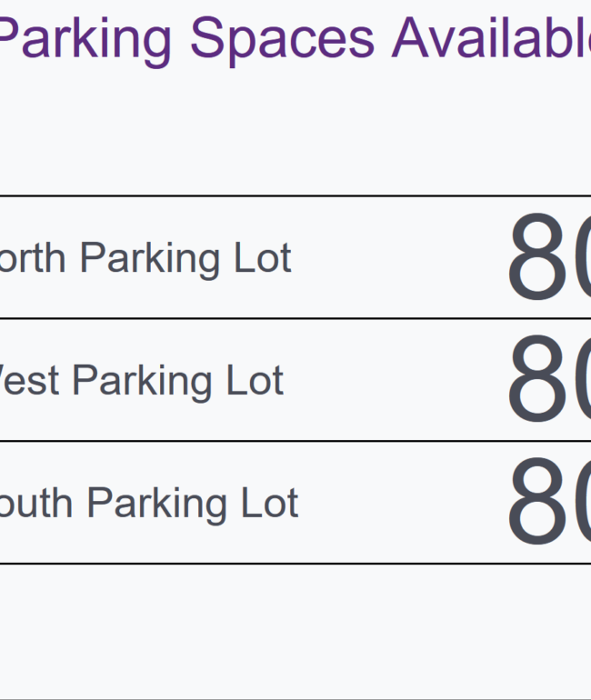
Task: Select the West Parking Lot label
Action: point(142,381)
